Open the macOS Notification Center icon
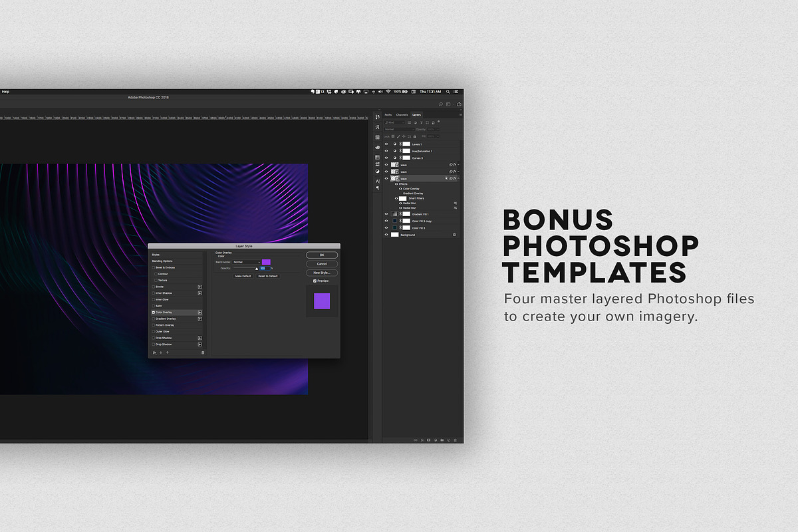This screenshot has height=532, width=798. click(x=456, y=91)
